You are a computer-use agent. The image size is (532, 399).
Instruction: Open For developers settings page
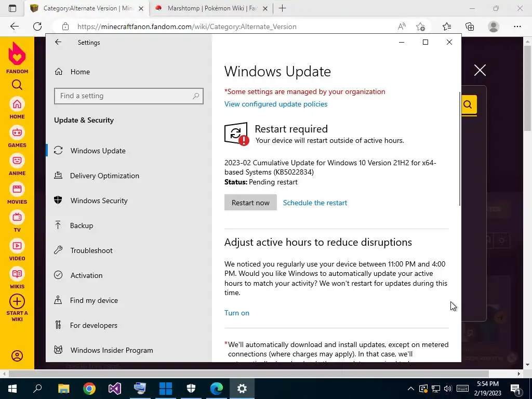[x=129, y=325]
